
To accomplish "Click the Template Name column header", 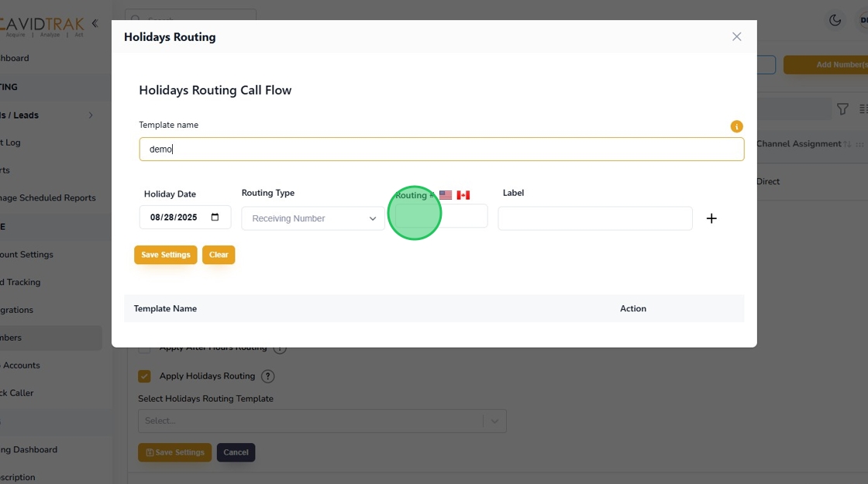I will (165, 309).
